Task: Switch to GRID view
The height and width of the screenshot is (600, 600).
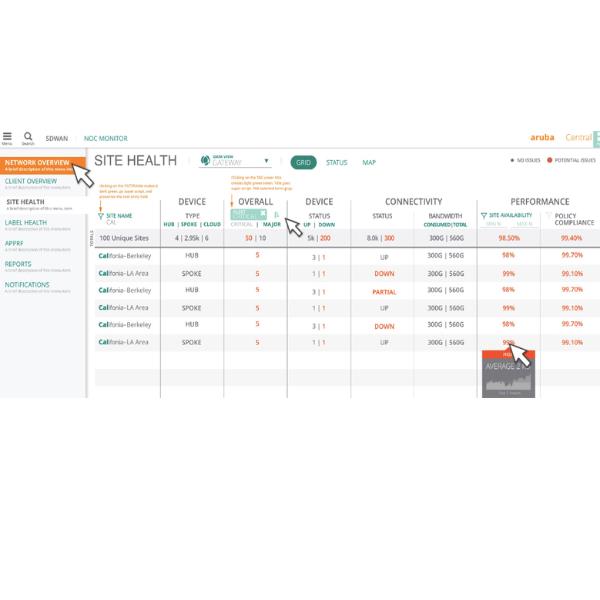Action: click(302, 162)
